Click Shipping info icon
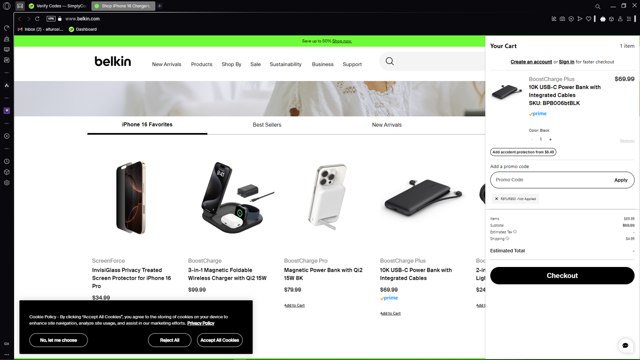Screen dimensions: 640x360 point(507,238)
